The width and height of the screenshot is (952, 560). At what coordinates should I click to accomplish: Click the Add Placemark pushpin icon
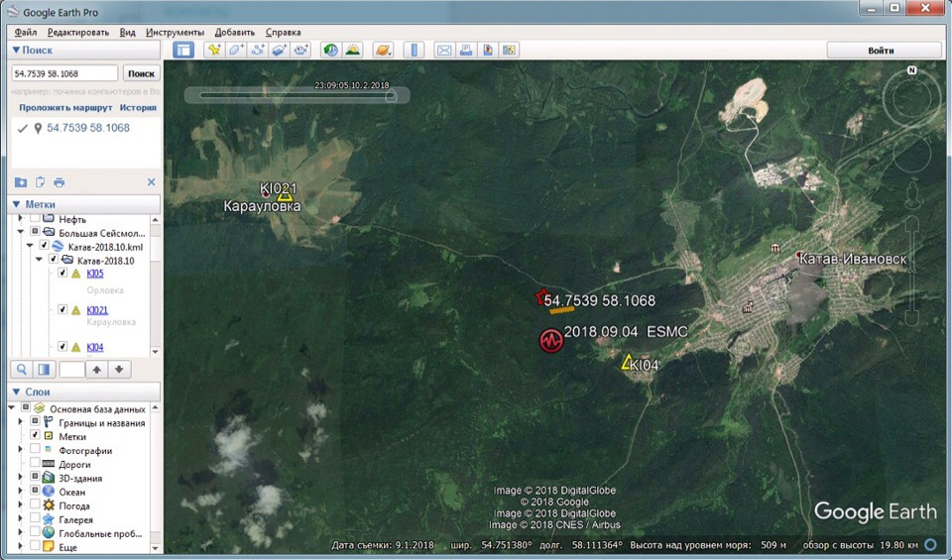pyautogui.click(x=213, y=50)
